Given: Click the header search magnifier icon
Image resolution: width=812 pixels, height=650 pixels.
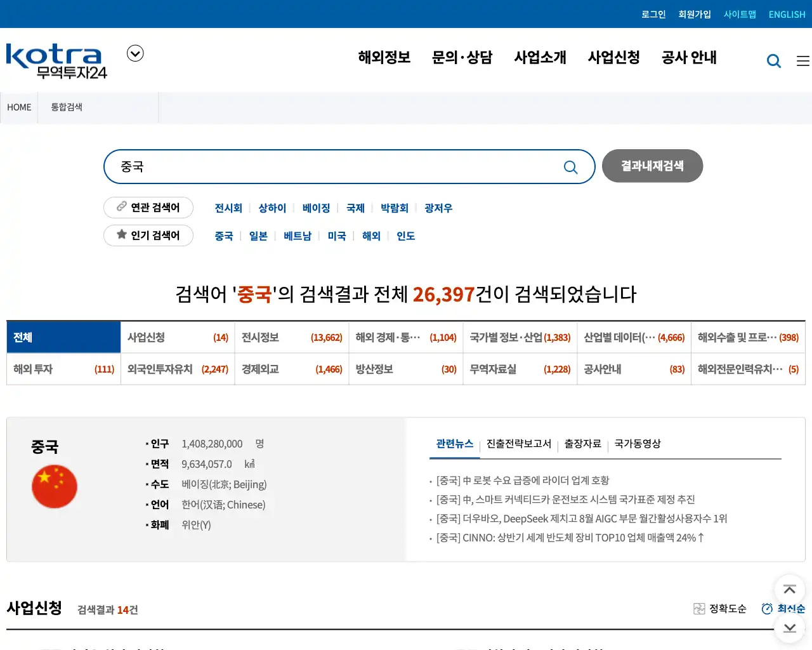Looking at the screenshot, I should click(774, 60).
